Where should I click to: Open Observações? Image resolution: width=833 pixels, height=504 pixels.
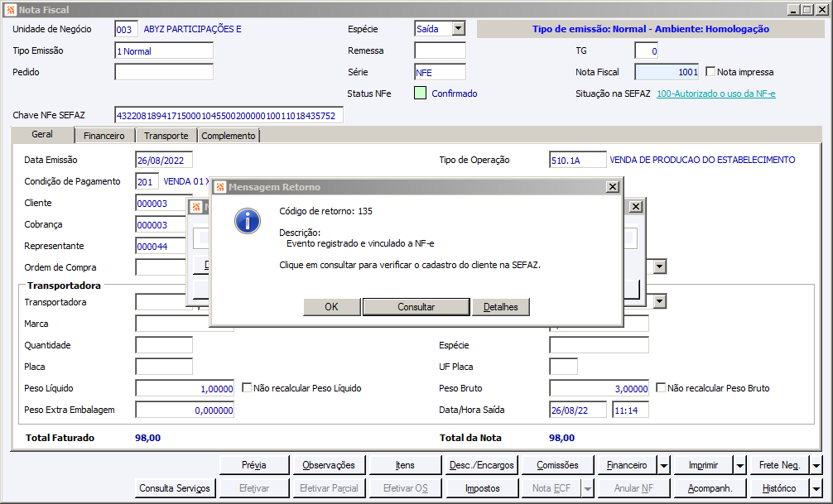(x=329, y=465)
